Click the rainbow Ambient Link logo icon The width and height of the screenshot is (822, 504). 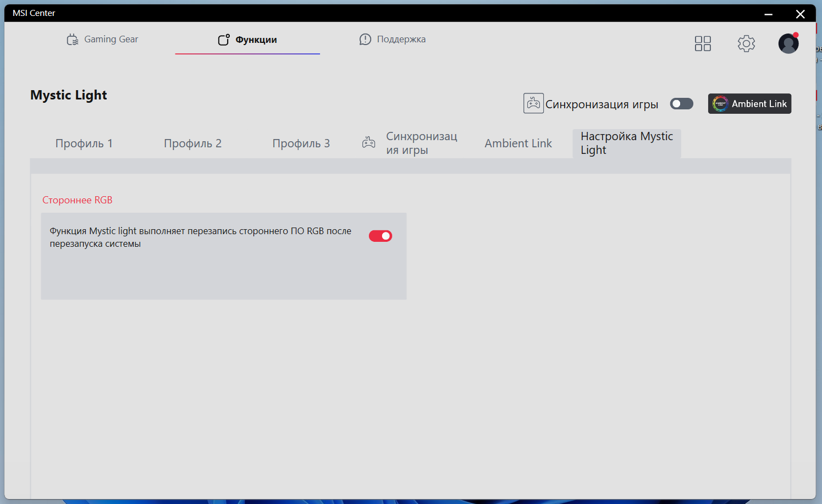coord(720,103)
